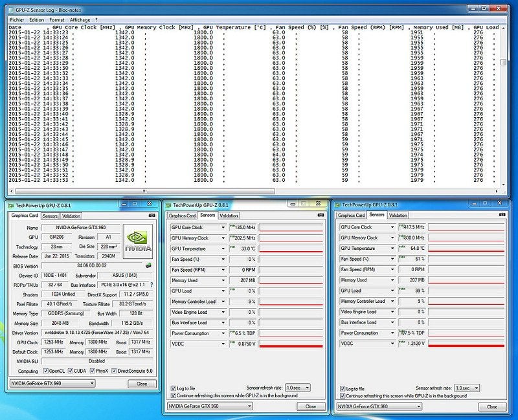Click GPU Temperature graph in right GPU-Z window

[x=466, y=249]
